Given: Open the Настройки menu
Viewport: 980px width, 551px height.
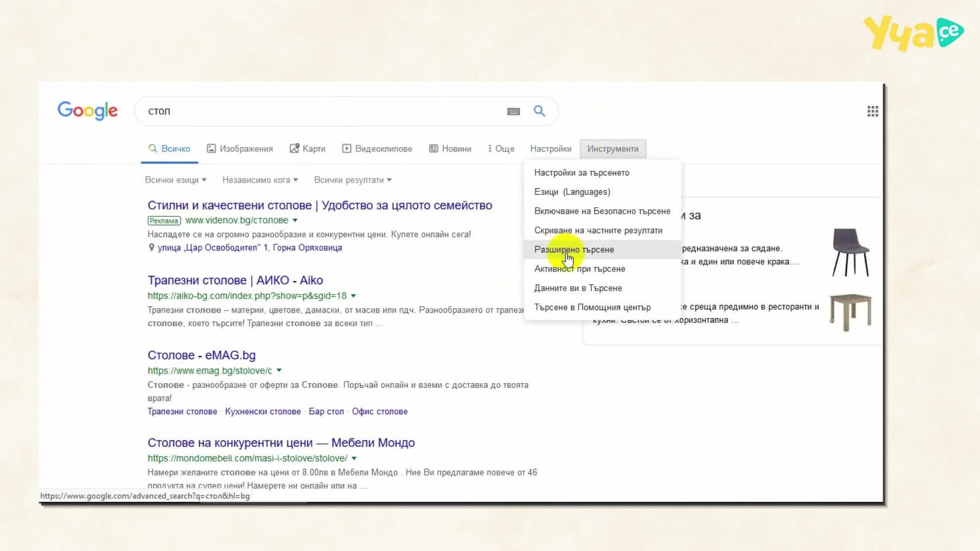Looking at the screenshot, I should pyautogui.click(x=551, y=148).
